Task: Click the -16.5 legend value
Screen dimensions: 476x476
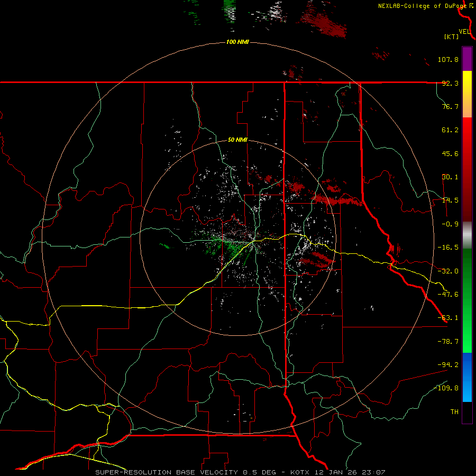Action: point(448,248)
